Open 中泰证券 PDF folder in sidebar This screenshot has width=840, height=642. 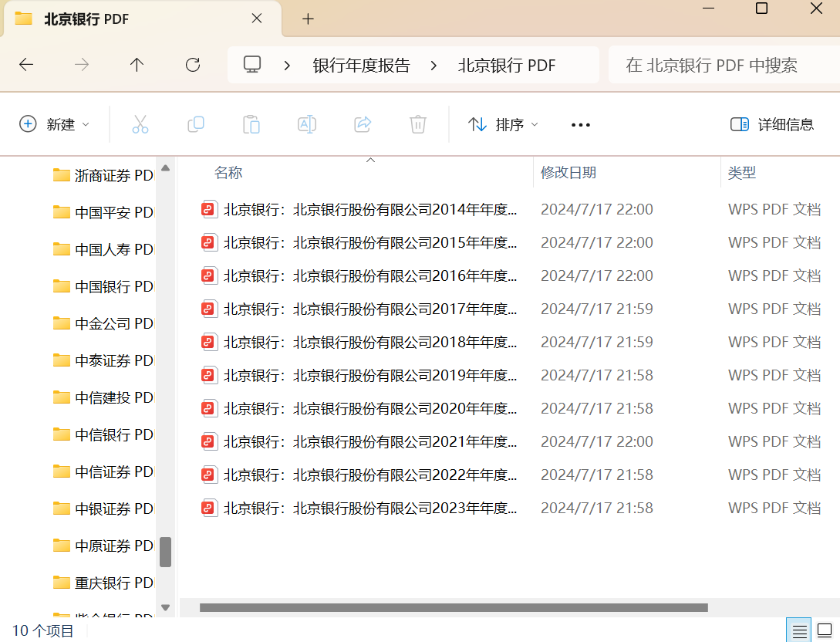(x=103, y=360)
